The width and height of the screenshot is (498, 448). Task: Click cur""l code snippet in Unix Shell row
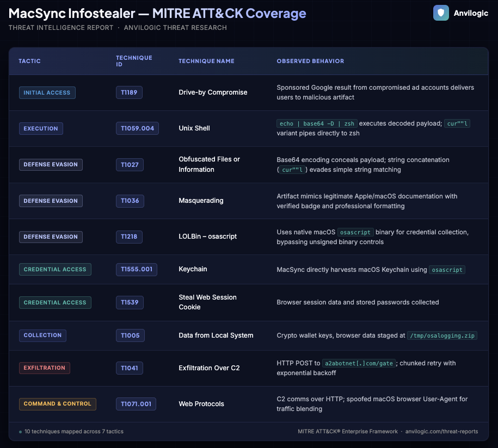click(457, 123)
